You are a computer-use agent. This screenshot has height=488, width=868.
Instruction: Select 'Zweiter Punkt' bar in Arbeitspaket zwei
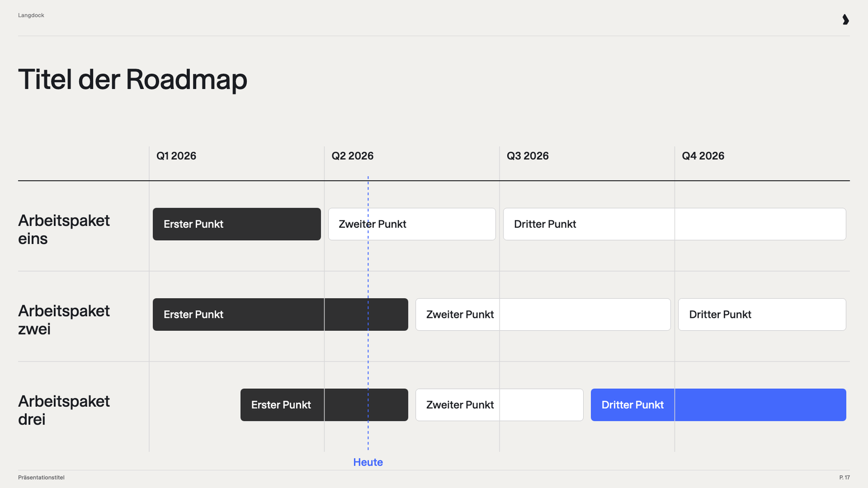coord(543,314)
